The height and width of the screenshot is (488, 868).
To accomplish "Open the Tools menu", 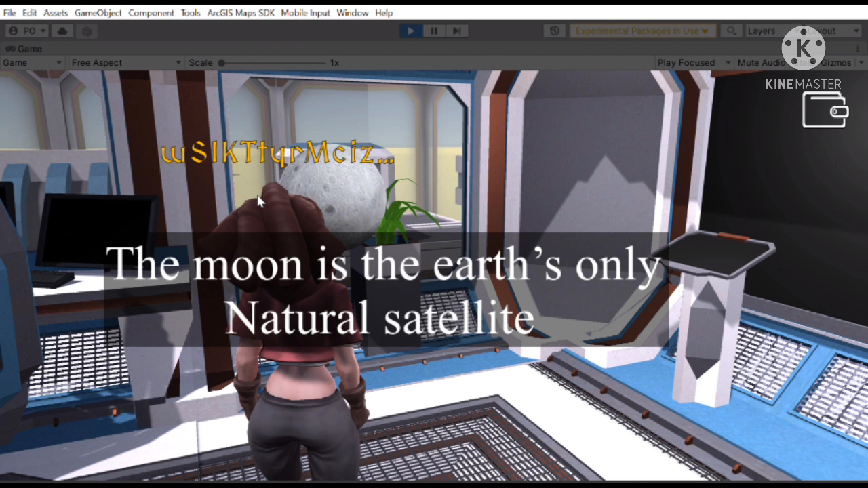I will [x=191, y=13].
